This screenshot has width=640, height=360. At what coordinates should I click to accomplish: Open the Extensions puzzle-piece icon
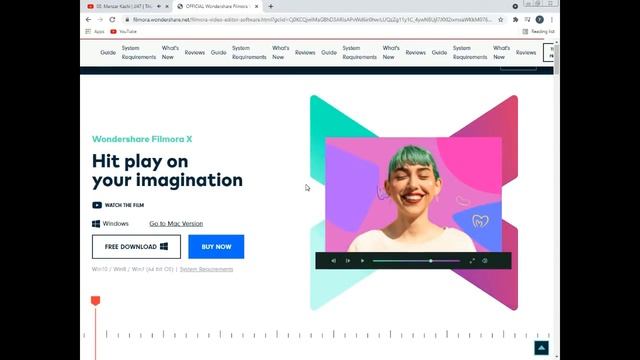pyautogui.click(x=515, y=20)
